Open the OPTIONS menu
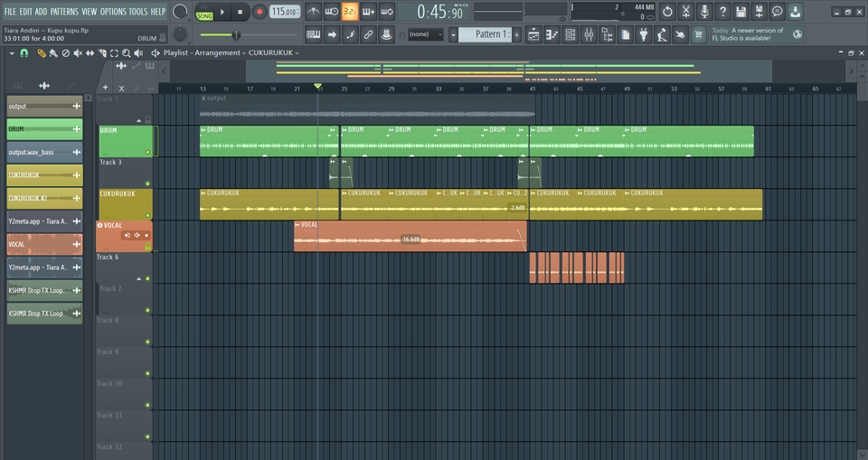Image resolution: width=868 pixels, height=460 pixels. point(113,12)
